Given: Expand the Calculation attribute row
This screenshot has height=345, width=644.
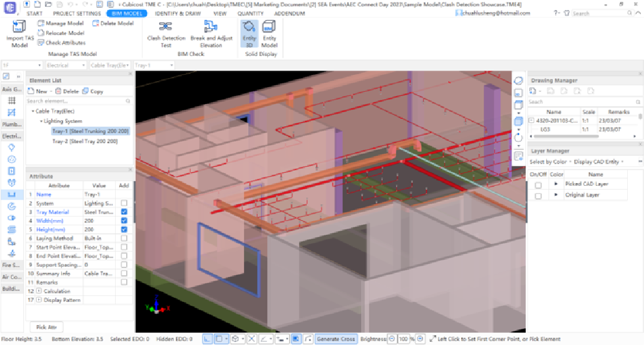Looking at the screenshot, I should point(40,292).
